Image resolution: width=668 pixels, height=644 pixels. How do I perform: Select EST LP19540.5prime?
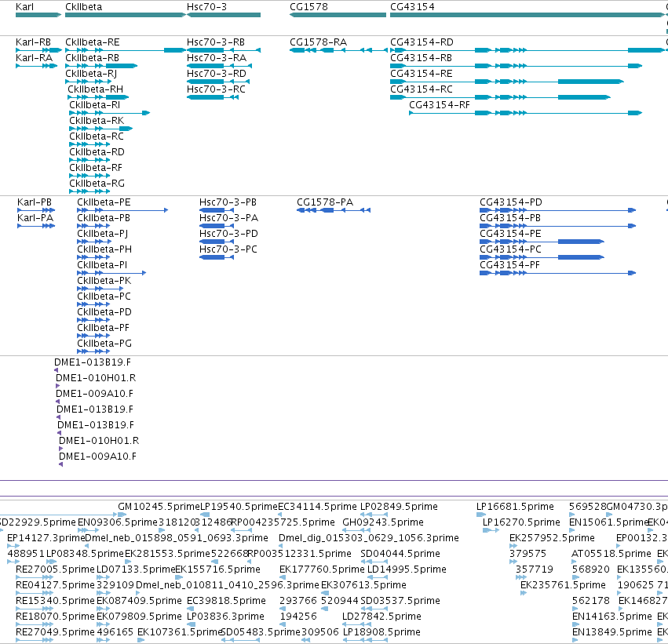pyautogui.click(x=239, y=507)
